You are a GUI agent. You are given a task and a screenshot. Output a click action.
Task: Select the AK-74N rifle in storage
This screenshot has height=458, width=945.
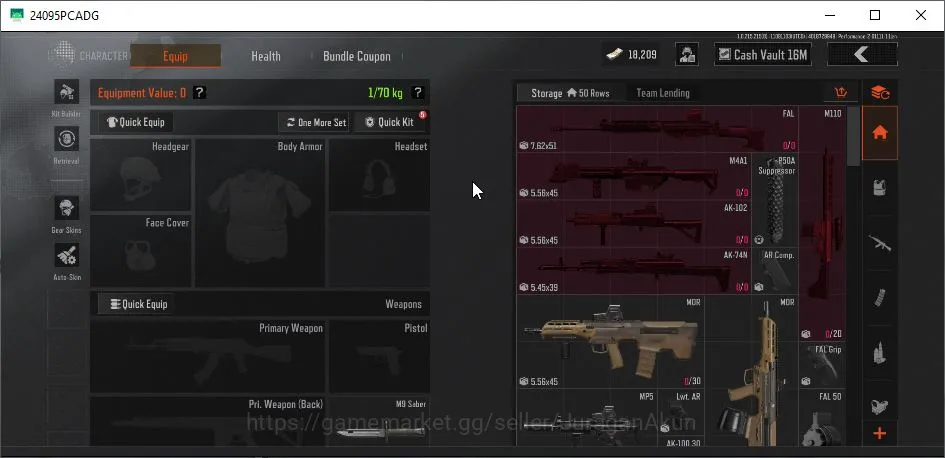[x=634, y=271]
